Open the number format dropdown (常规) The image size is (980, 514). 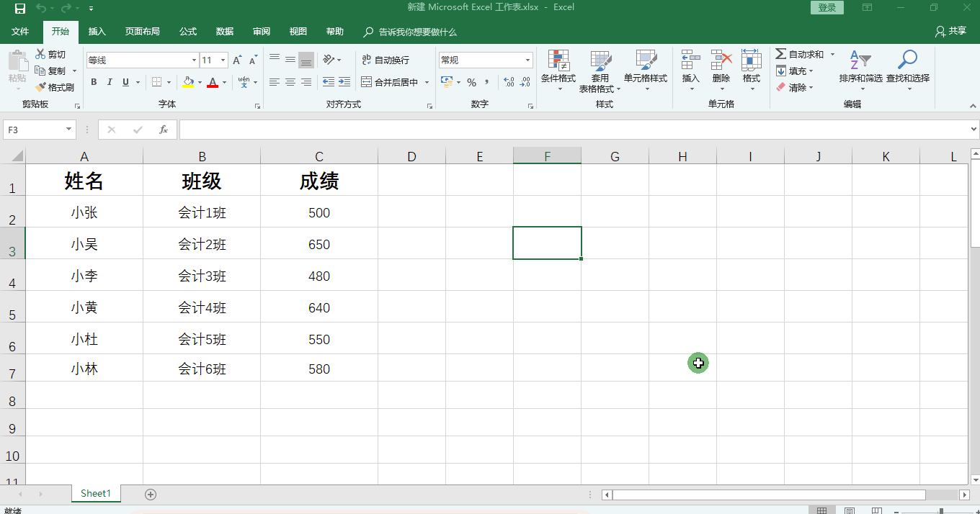[x=528, y=60]
